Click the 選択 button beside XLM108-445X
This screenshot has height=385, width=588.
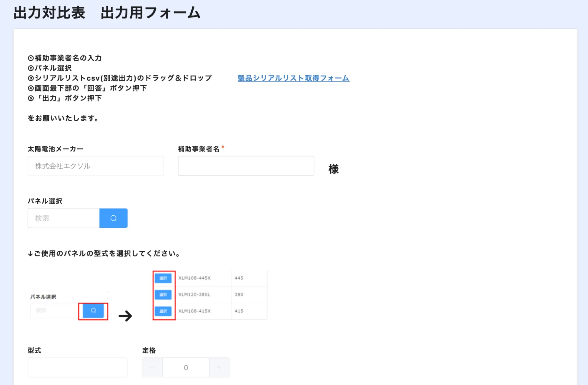[x=164, y=278]
